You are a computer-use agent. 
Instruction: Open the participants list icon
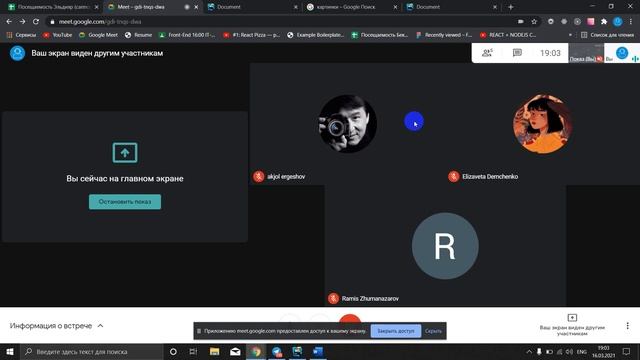[x=487, y=53]
